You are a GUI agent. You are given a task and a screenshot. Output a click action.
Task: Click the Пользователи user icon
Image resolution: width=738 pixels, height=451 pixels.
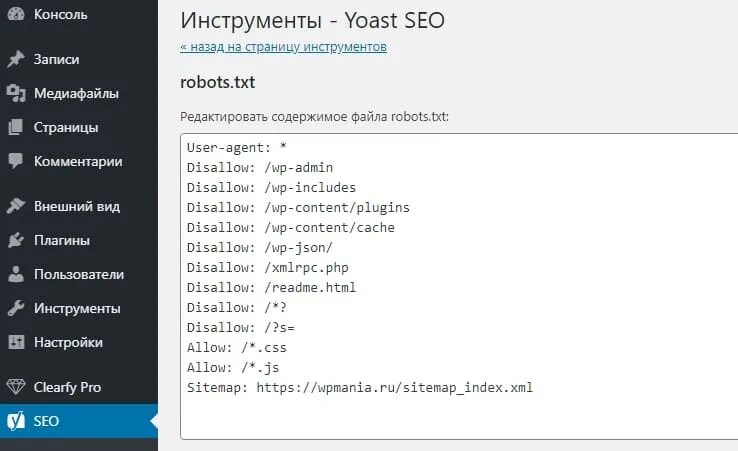pyautogui.click(x=15, y=274)
